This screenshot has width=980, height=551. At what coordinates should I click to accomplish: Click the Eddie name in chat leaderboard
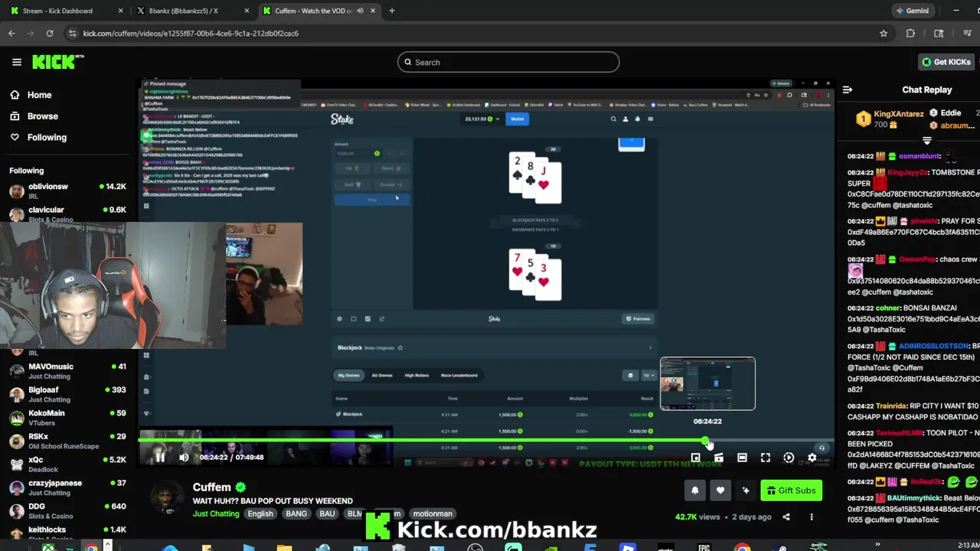(x=951, y=112)
